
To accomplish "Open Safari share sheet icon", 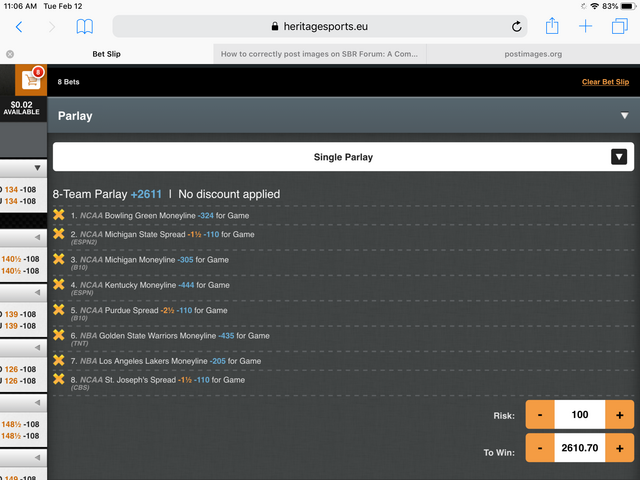I will 552,26.
